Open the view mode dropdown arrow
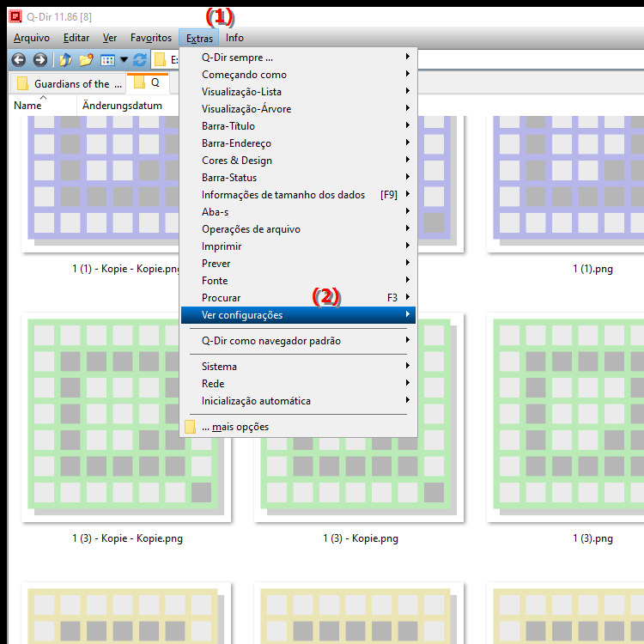 pos(124,60)
